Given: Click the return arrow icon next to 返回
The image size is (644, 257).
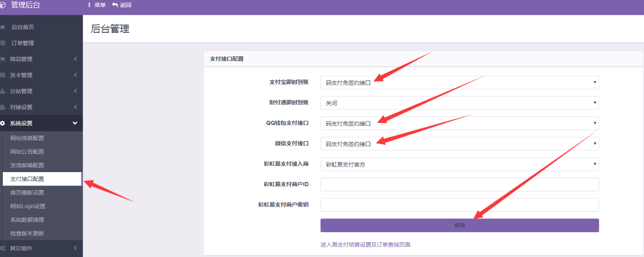Looking at the screenshot, I should coord(115,5).
